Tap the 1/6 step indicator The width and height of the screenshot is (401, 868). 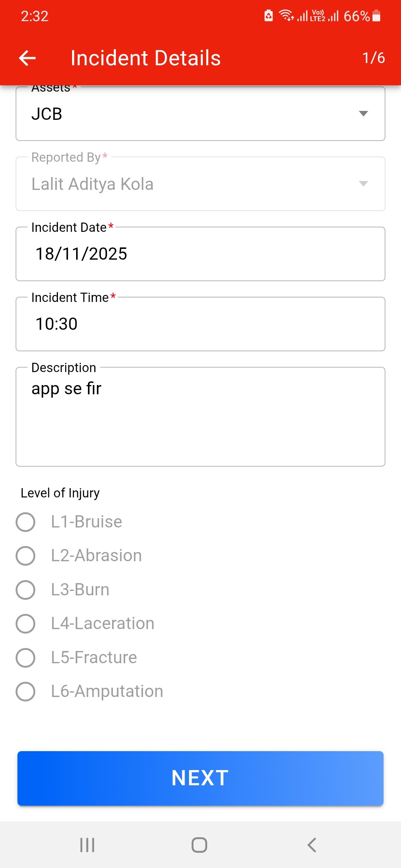point(374,58)
